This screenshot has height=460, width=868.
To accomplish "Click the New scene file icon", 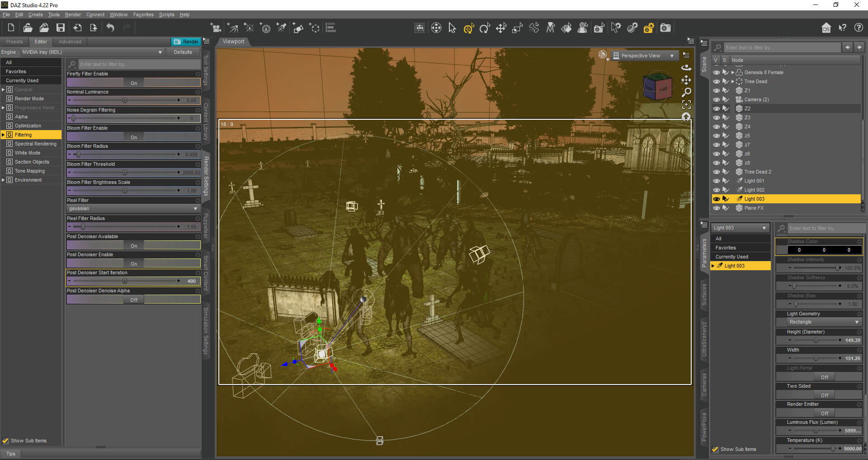I will (x=11, y=28).
